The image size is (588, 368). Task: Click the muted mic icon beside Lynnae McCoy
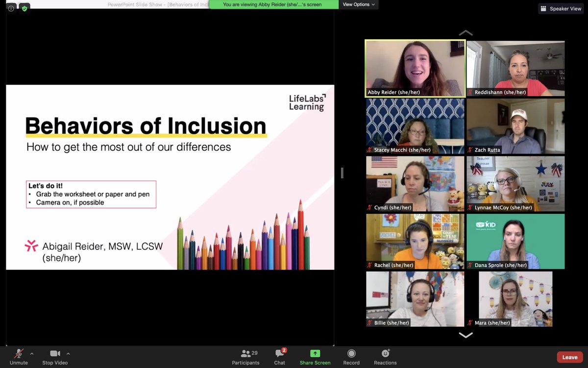coord(470,208)
